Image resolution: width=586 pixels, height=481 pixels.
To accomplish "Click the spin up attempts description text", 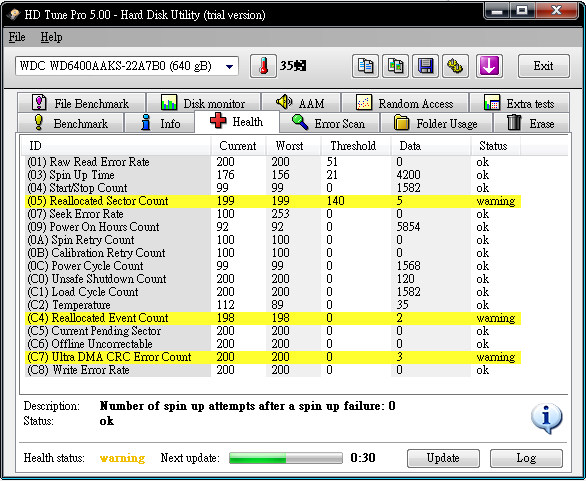I will (247, 406).
